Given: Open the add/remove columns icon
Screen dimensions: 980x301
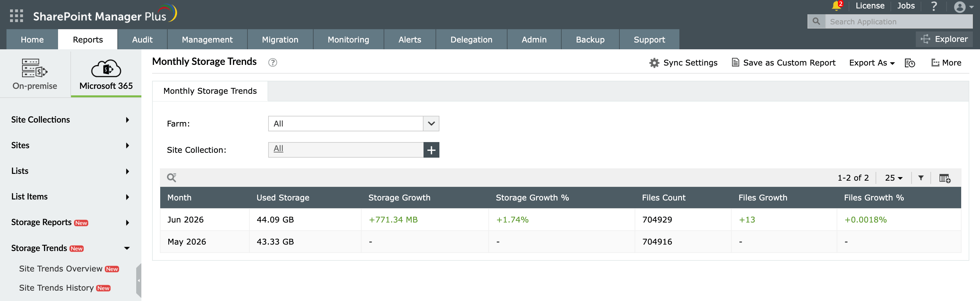Looking at the screenshot, I should point(945,178).
